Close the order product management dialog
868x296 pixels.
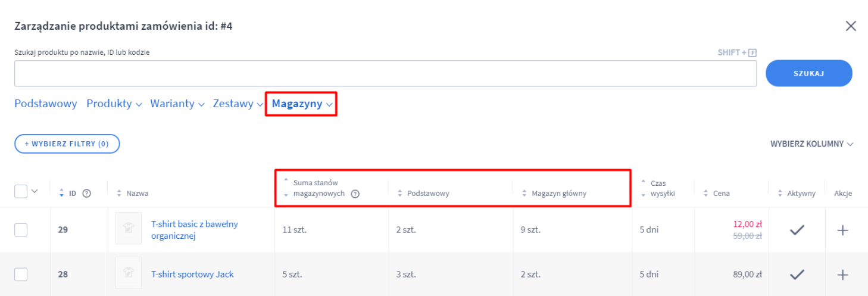coord(851,26)
